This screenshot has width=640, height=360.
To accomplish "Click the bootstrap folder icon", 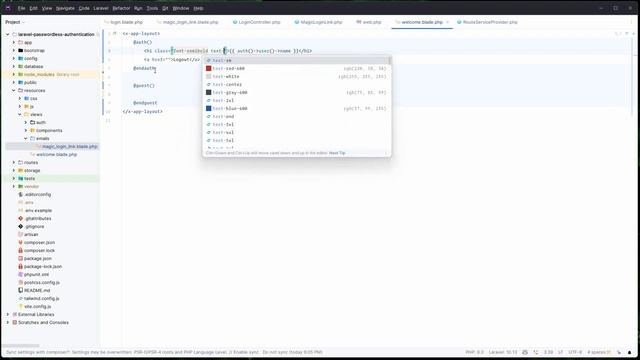I will (20, 51).
